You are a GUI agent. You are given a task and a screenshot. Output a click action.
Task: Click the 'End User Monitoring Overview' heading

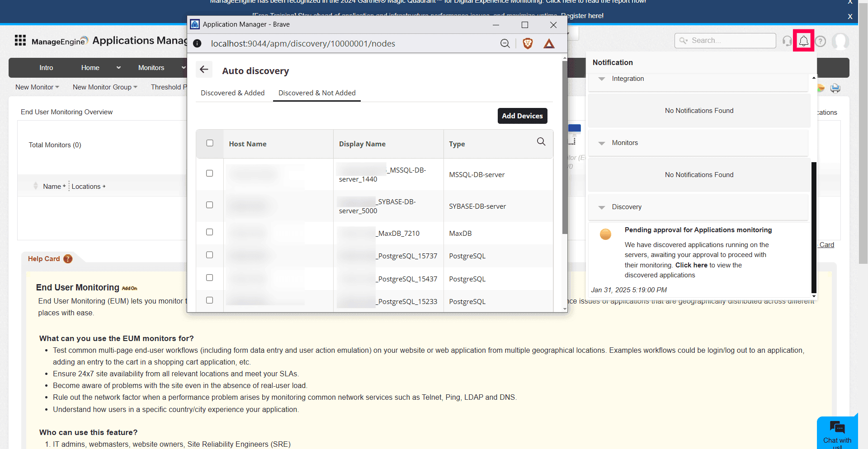point(67,112)
